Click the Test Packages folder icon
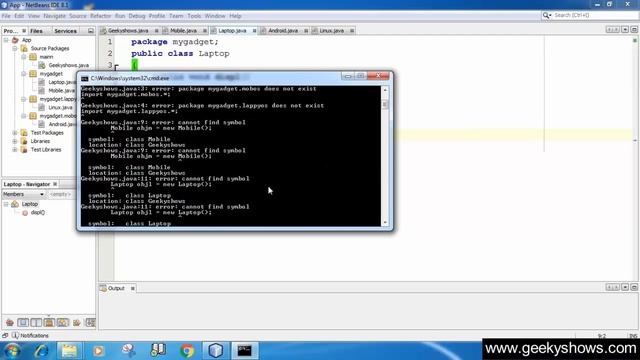The height and width of the screenshot is (360, 640). tap(24, 133)
